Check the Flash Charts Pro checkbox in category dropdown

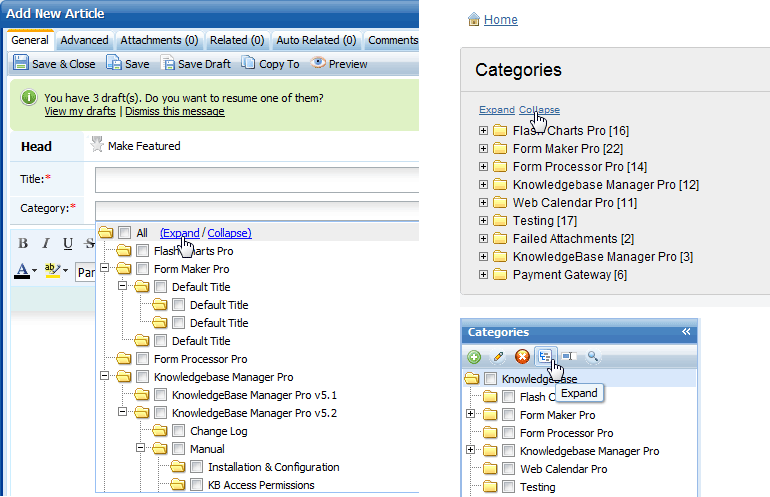tap(142, 251)
